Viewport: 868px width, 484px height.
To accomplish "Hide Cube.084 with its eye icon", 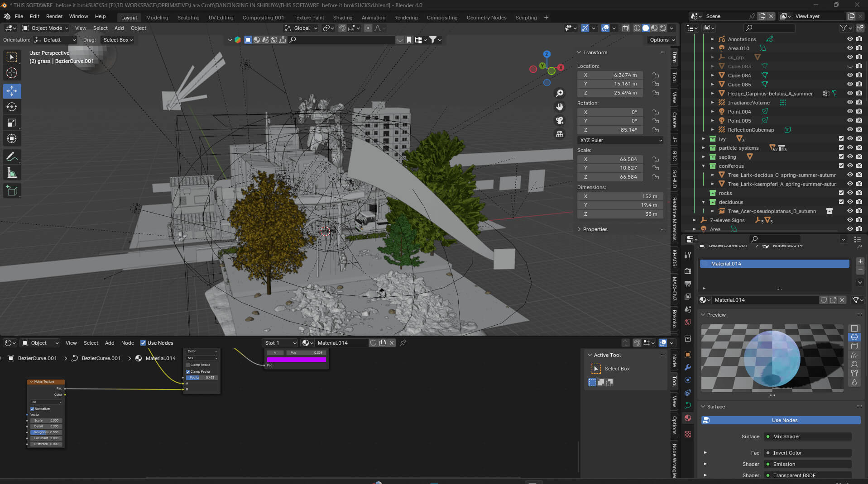I will 850,76.
